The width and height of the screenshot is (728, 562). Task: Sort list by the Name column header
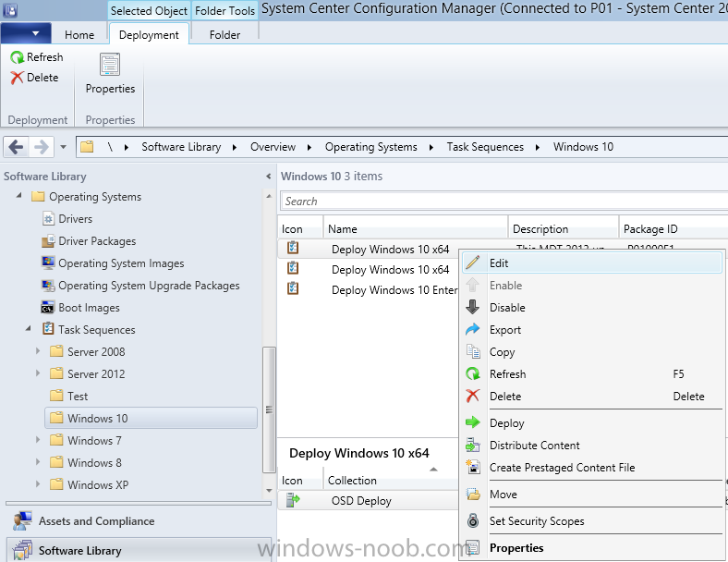(416, 229)
